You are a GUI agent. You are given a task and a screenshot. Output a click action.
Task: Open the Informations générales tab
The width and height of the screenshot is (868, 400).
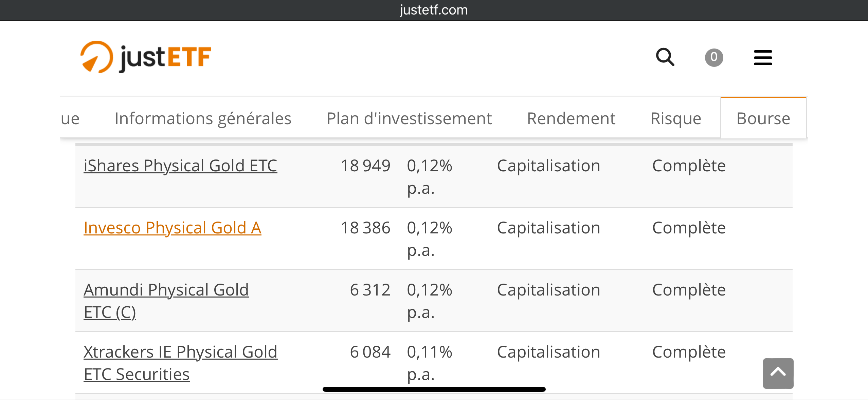click(203, 118)
